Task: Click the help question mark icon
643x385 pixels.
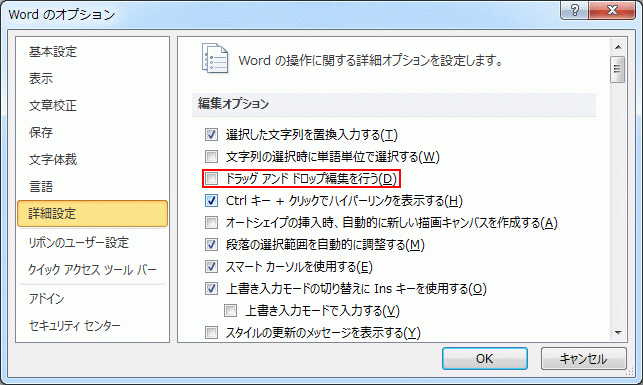Action: [575, 10]
